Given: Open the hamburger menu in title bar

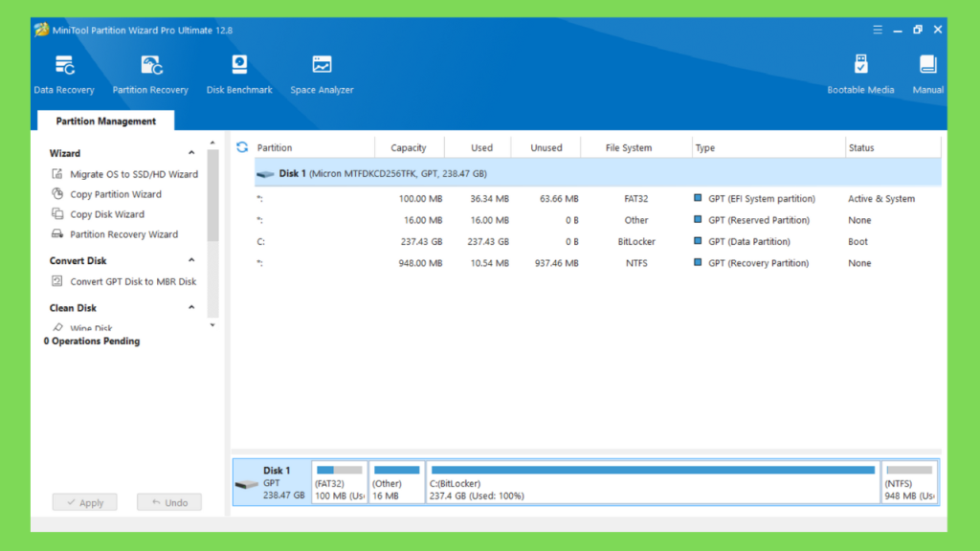Looking at the screenshot, I should (x=878, y=30).
